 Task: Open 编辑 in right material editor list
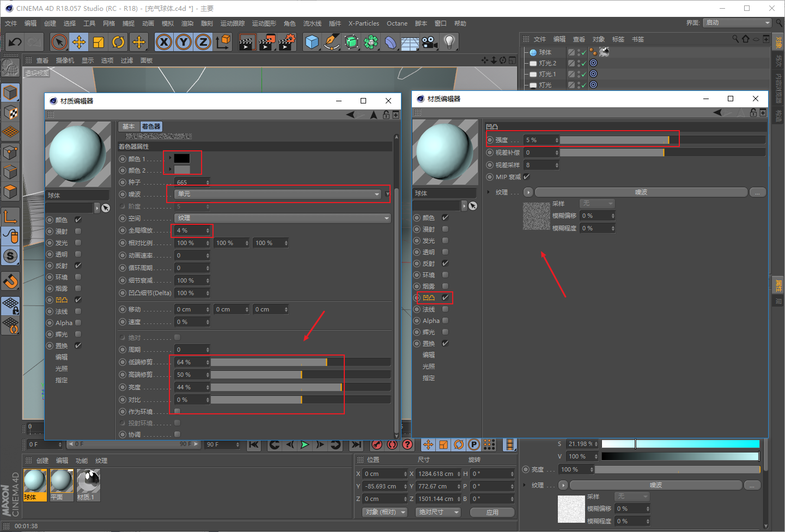pyautogui.click(x=429, y=355)
